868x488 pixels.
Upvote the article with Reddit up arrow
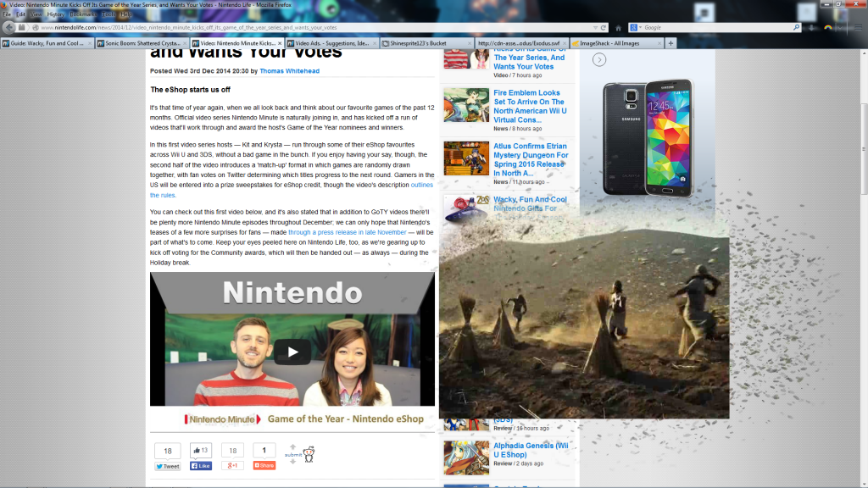pos(292,446)
